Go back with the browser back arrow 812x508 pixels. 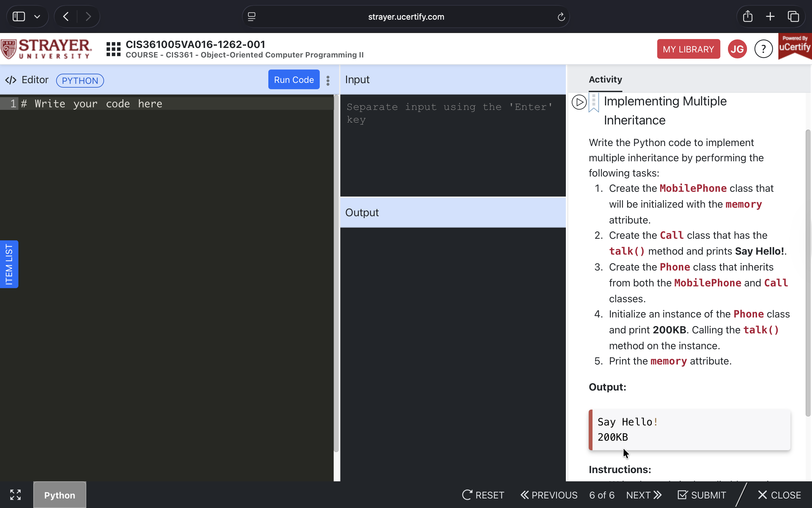tap(66, 17)
